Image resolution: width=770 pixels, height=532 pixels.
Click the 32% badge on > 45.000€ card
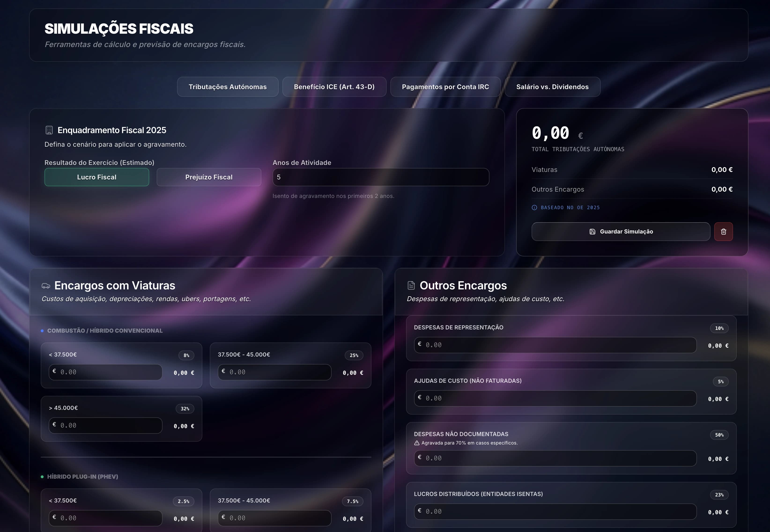point(185,409)
